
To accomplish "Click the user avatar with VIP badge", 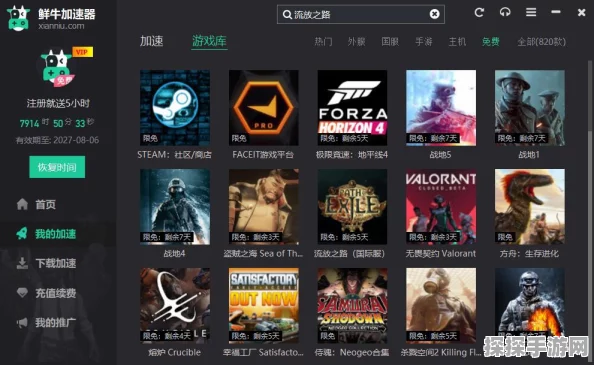I will click(58, 68).
